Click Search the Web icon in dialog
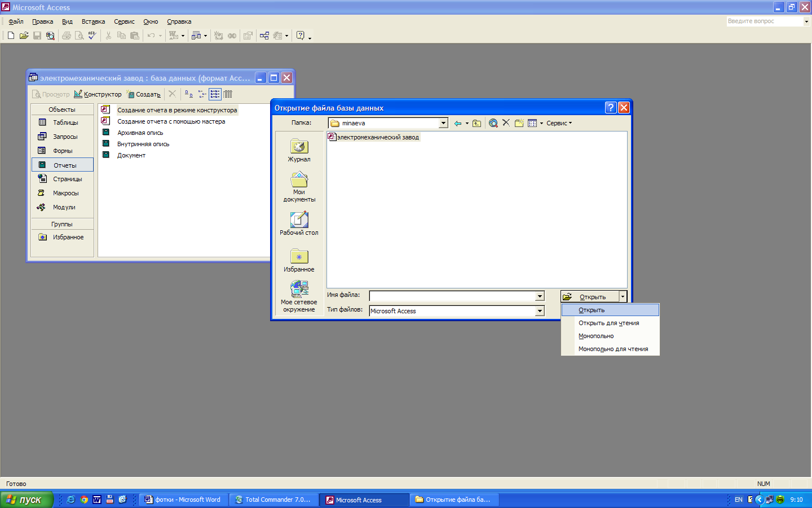Screen dimensions: 812x508 (493, 123)
